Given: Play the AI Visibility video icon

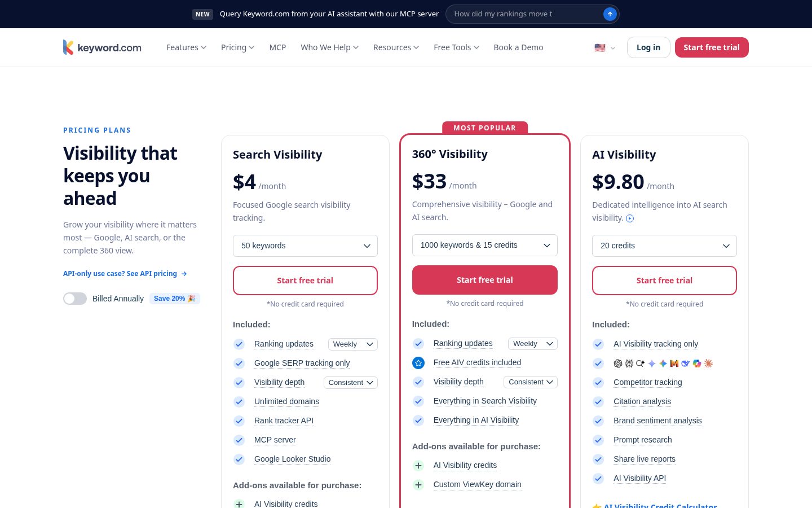Looking at the screenshot, I should [630, 218].
